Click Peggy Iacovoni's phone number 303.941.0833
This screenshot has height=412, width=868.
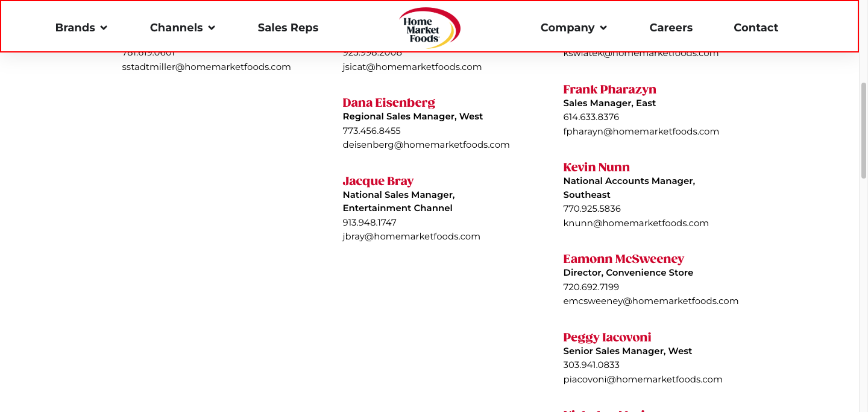591,365
